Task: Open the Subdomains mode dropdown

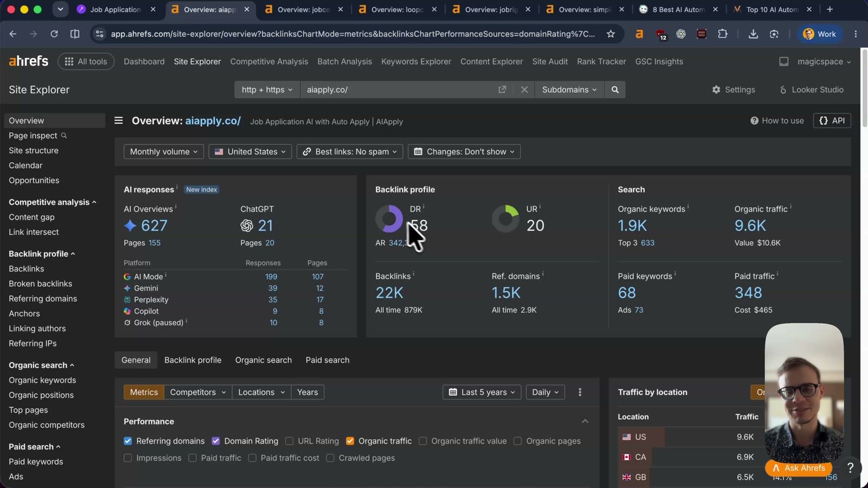Action: click(x=569, y=89)
